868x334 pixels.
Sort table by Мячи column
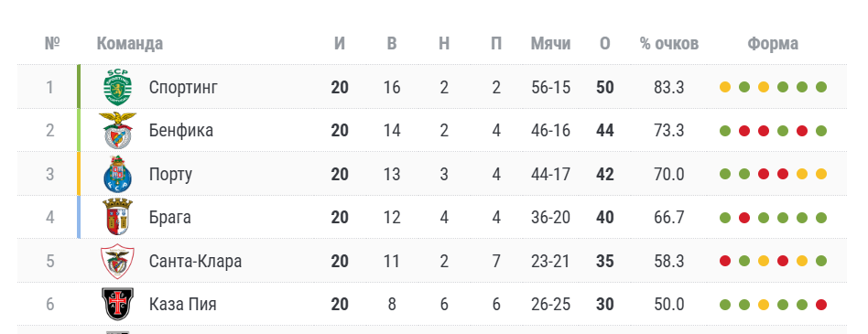click(x=551, y=44)
